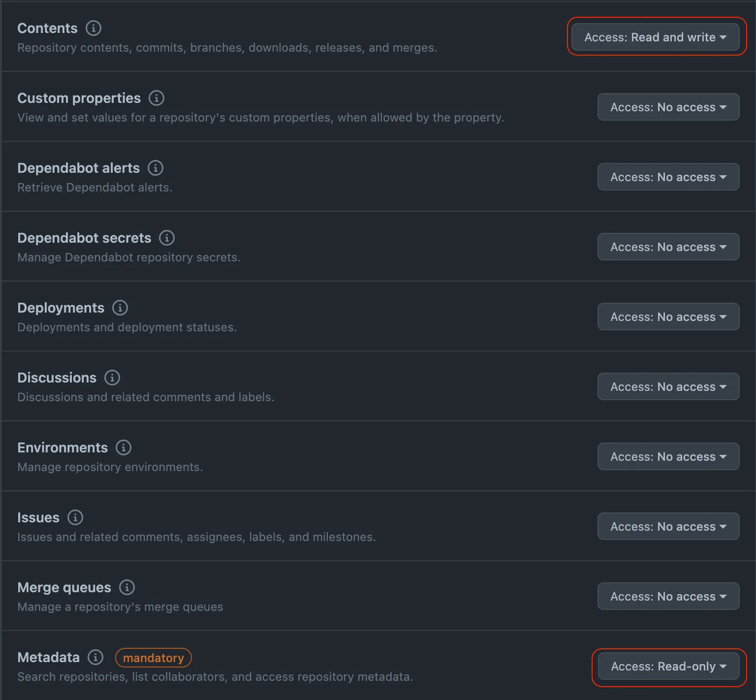The width and height of the screenshot is (756, 700).
Task: Click the info icon next to Contents
Action: 94,28
